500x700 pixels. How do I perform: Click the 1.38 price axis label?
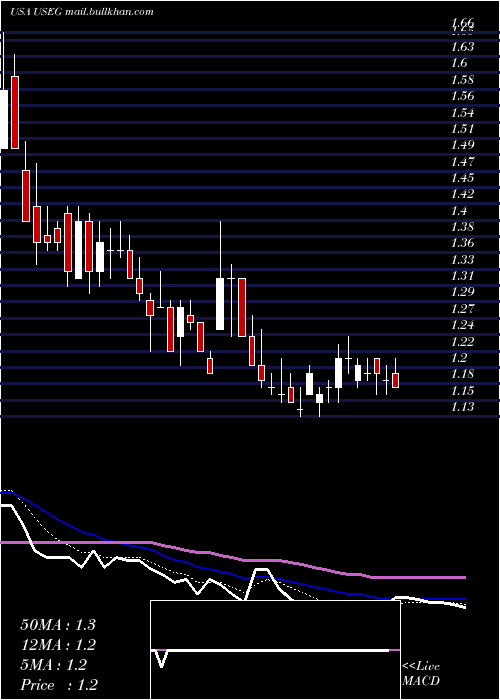pyautogui.click(x=462, y=226)
